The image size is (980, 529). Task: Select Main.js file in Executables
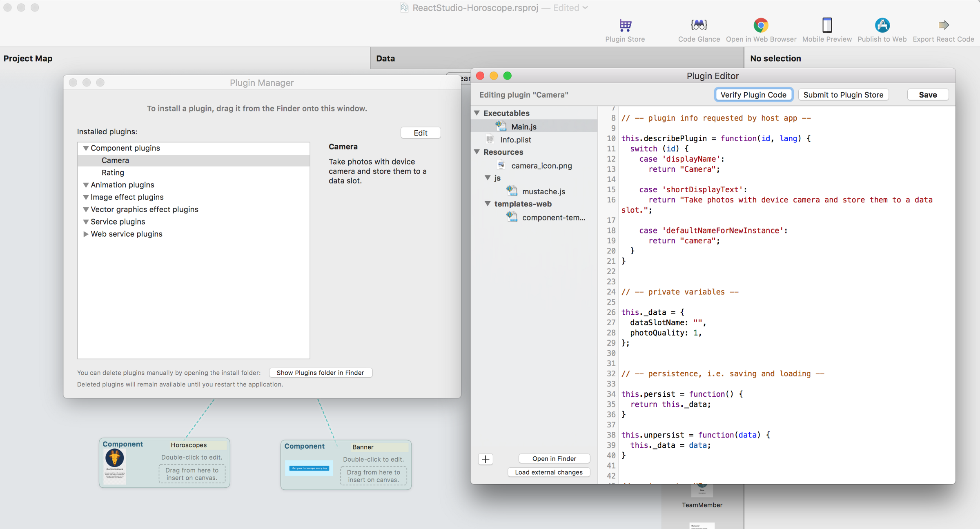tap(524, 127)
